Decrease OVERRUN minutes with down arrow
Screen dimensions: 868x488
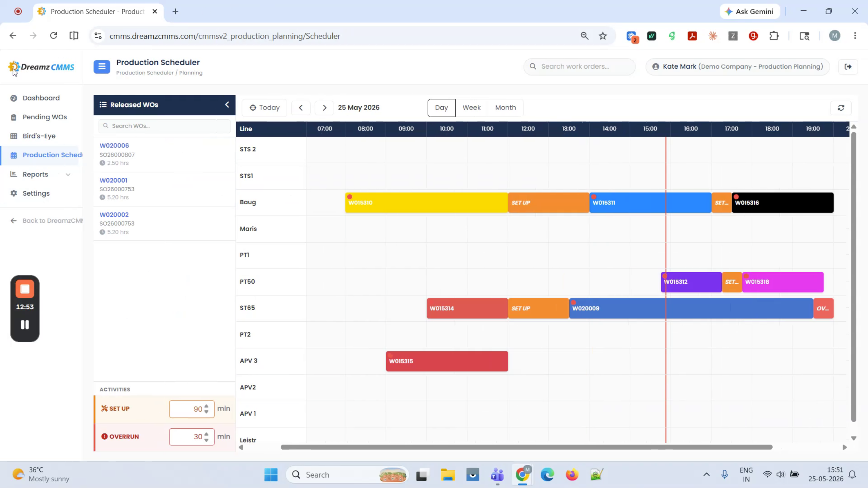[x=207, y=440]
